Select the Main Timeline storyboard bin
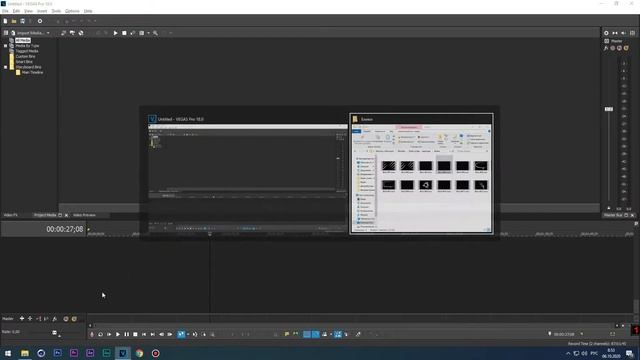 [x=32, y=72]
